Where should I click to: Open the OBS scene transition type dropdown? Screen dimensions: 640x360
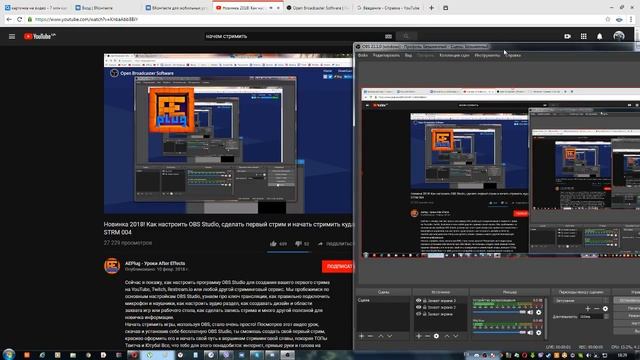(580, 300)
